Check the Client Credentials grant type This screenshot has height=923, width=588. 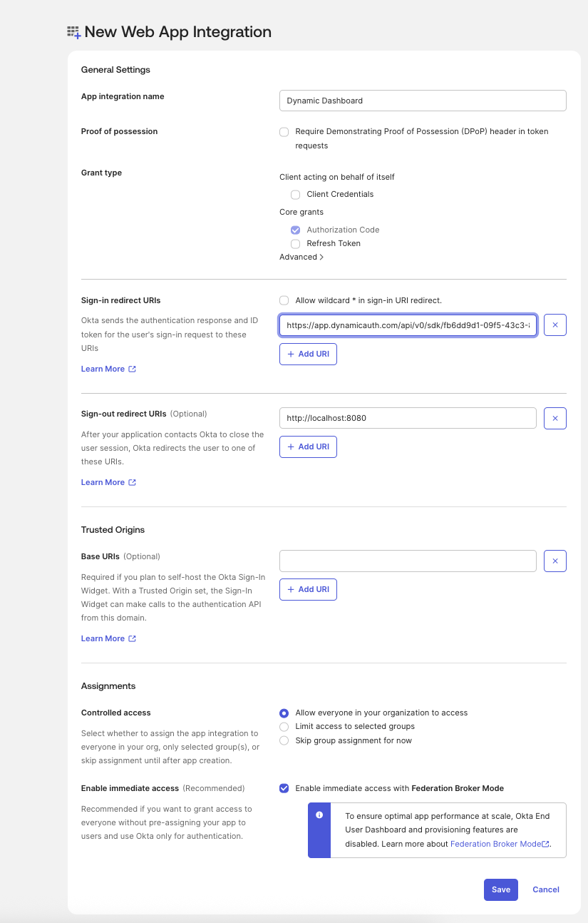295,195
